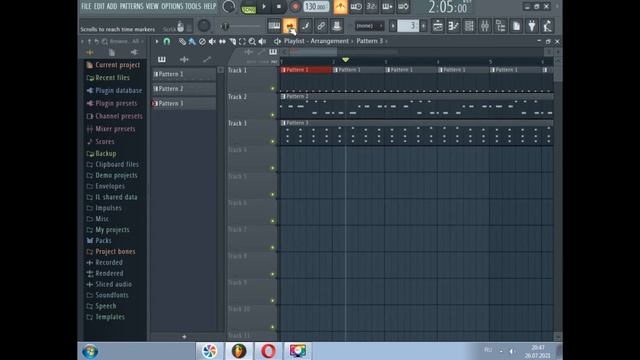Open the EDIT menu
Image resolution: width=640 pixels, height=360 pixels.
click(99, 6)
